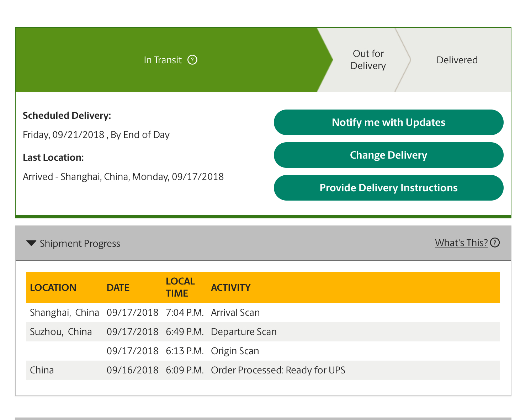
Task: Select the Arrival Scan row in Shanghai
Action: [x=235, y=313]
